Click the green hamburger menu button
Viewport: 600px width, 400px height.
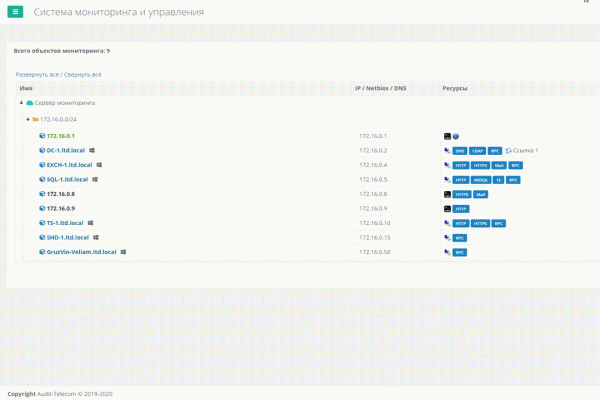pyautogui.click(x=16, y=13)
